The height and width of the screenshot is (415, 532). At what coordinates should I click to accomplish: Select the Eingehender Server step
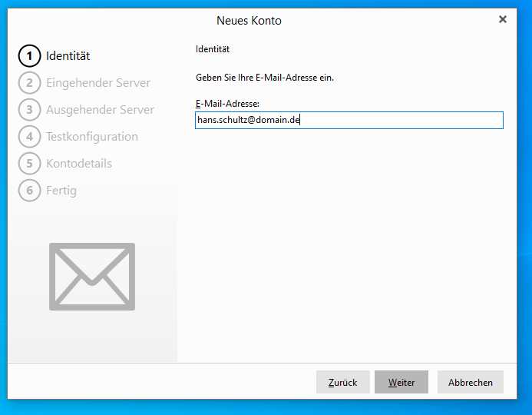98,83
